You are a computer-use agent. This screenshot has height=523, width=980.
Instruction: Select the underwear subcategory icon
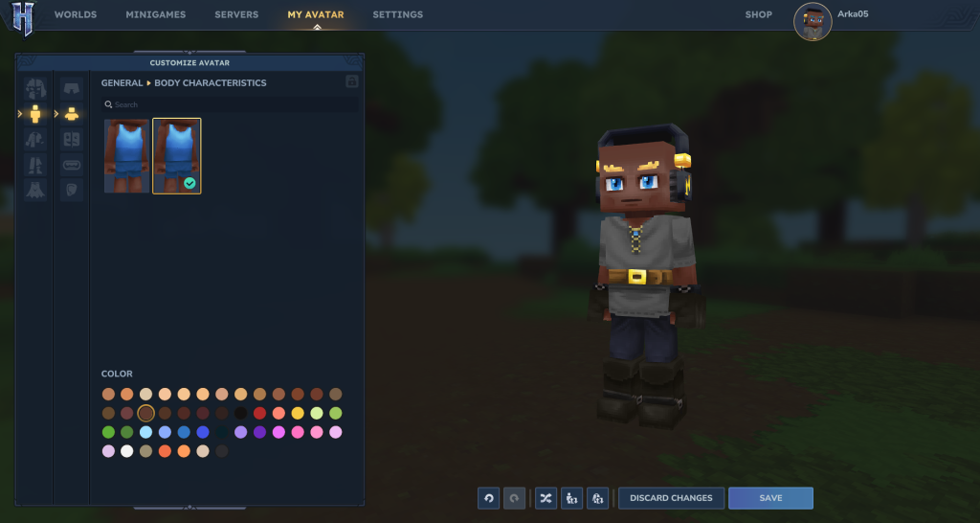pyautogui.click(x=72, y=89)
